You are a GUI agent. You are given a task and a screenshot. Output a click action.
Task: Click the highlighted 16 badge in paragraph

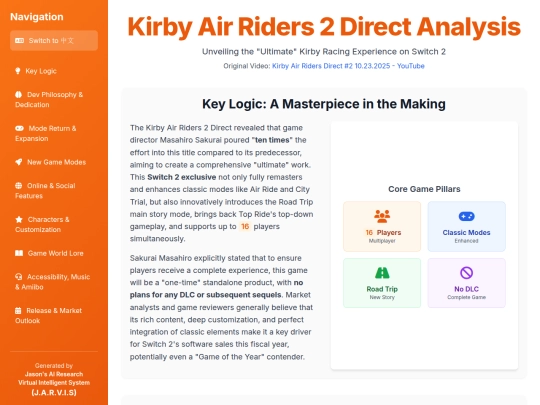tap(245, 227)
